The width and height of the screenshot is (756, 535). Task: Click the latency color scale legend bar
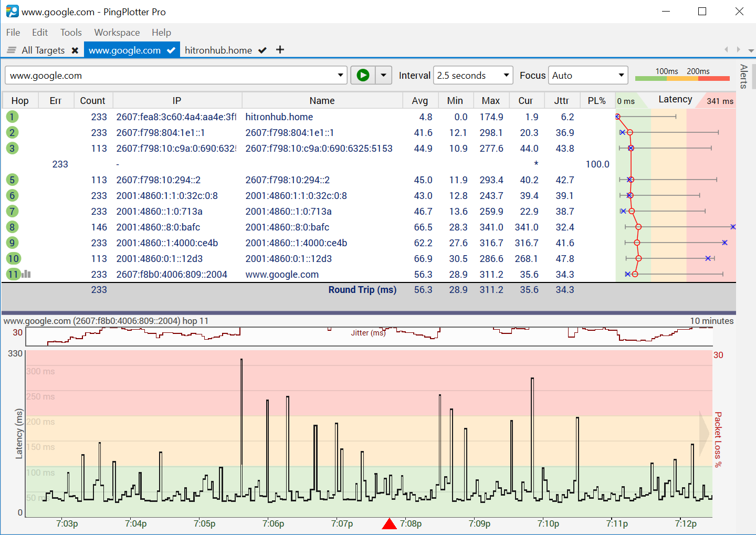[x=682, y=78]
